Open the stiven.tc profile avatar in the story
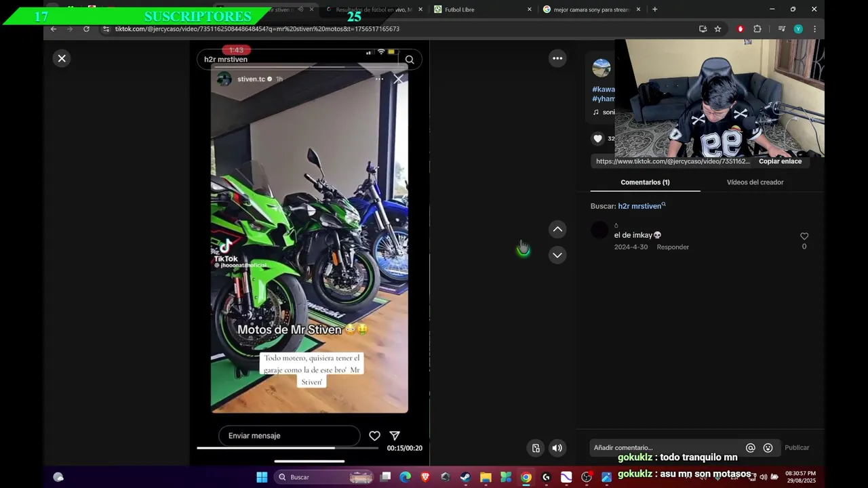Image resolution: width=868 pixels, height=488 pixels. pos(224,79)
